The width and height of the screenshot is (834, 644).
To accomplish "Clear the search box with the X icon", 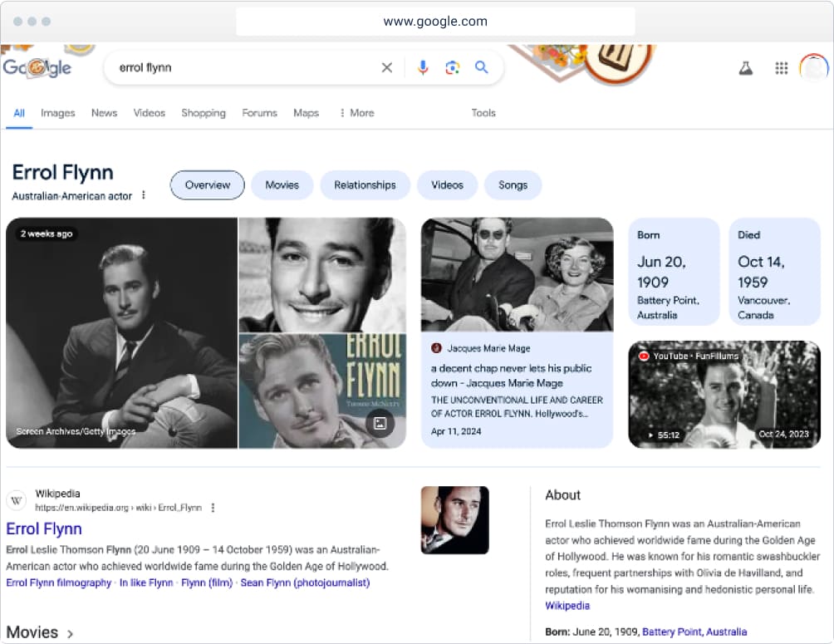I will point(386,68).
